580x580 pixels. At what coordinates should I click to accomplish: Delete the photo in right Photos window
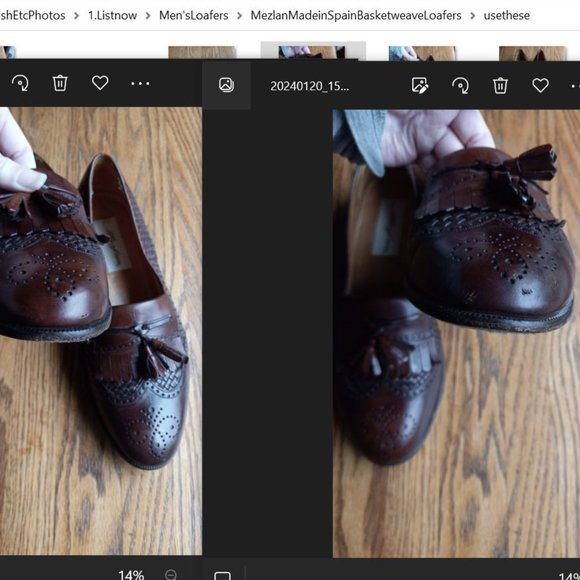[x=500, y=86]
